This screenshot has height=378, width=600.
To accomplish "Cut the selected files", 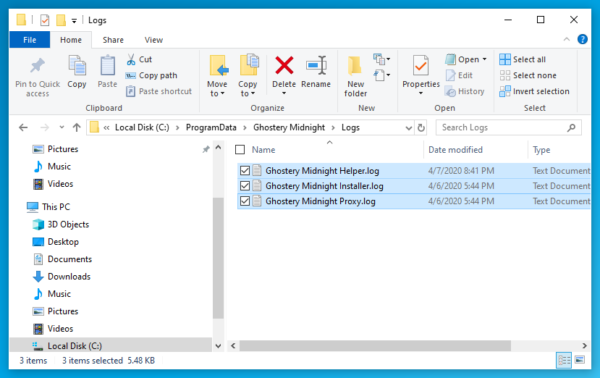I will tap(139, 59).
